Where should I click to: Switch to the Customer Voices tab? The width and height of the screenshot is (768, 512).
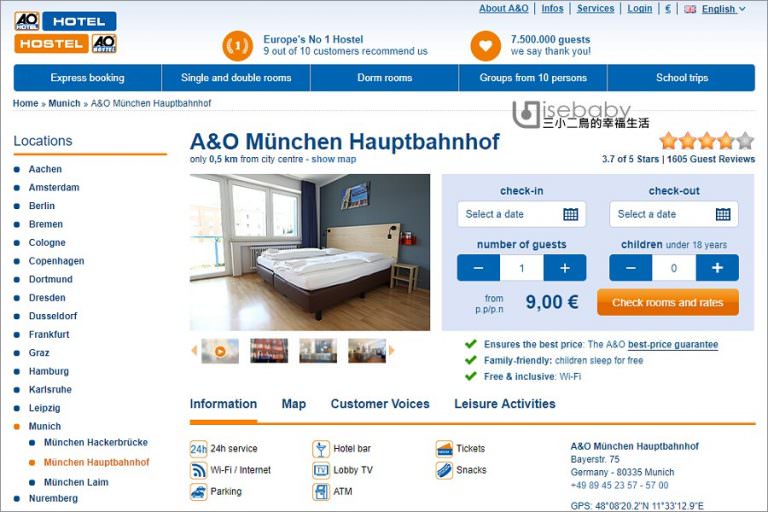click(x=380, y=404)
